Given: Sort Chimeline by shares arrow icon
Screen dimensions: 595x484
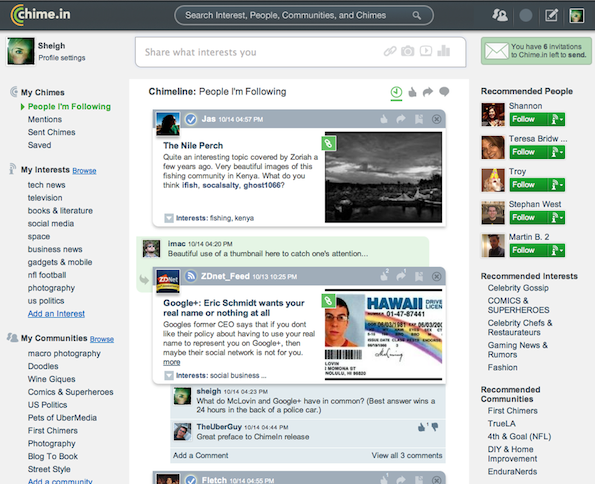Looking at the screenshot, I should tap(428, 92).
